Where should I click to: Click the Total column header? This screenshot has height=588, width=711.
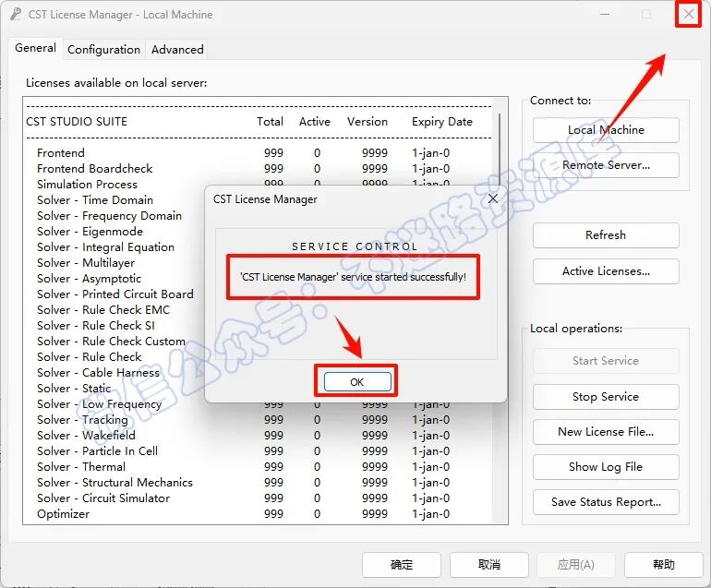[270, 122]
